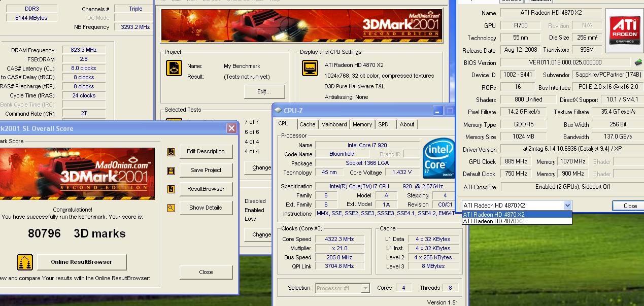Choose the highlighted ATI Radeon HD 4870 X2 entry

(517, 214)
